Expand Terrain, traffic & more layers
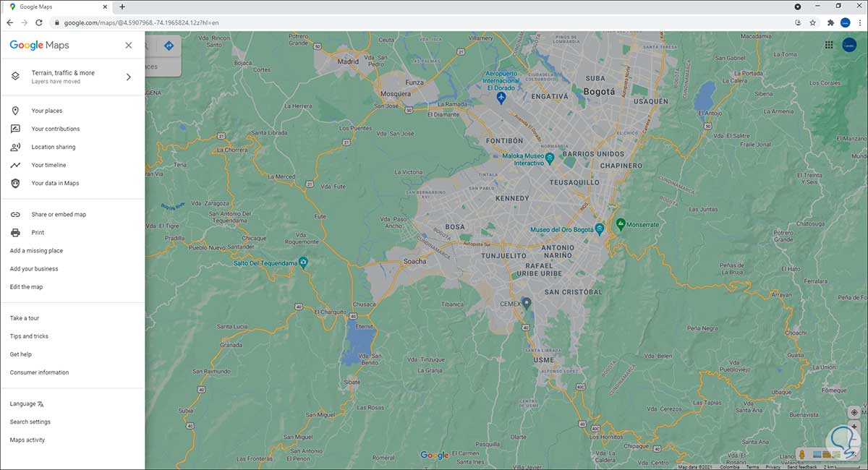868x470 pixels. click(72, 77)
